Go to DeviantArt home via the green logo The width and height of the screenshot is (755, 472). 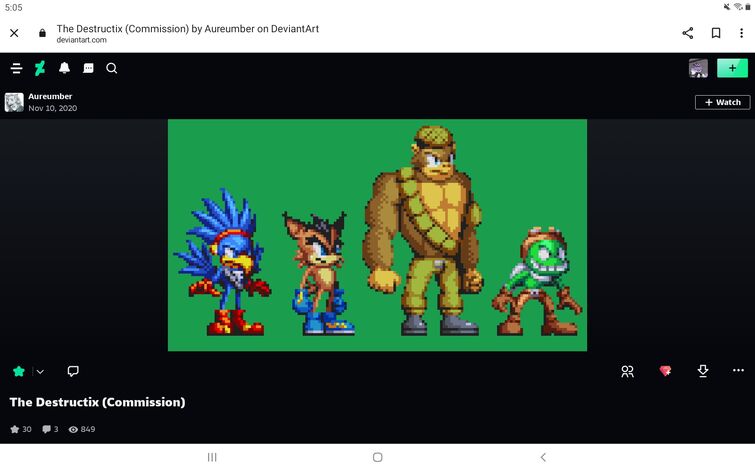40,68
